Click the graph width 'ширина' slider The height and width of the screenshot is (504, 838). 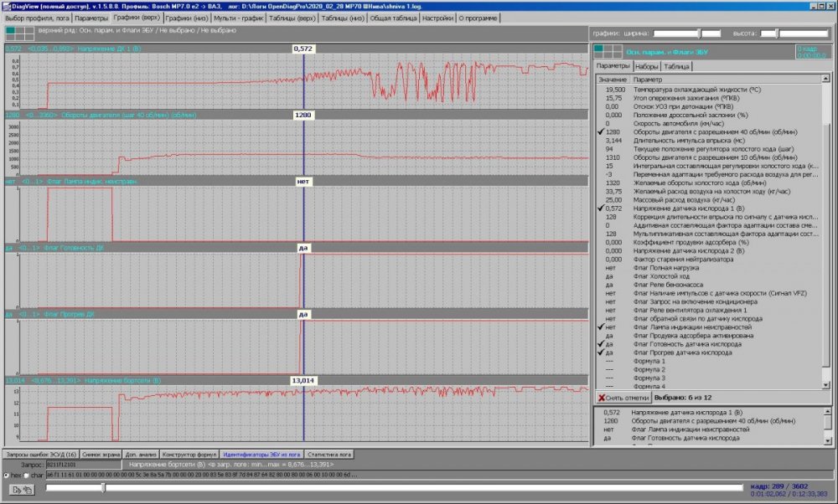(686, 33)
